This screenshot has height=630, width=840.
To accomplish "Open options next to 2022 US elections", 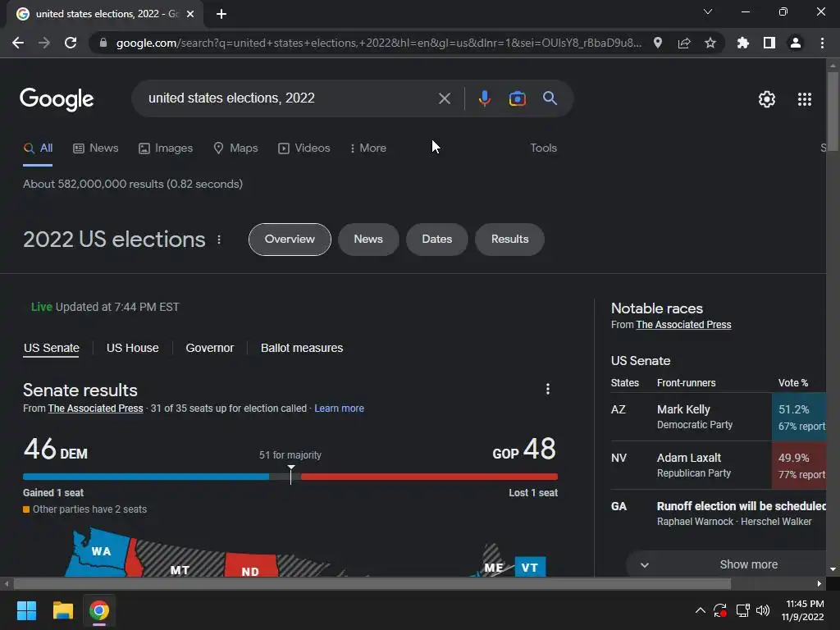I will [x=219, y=240].
